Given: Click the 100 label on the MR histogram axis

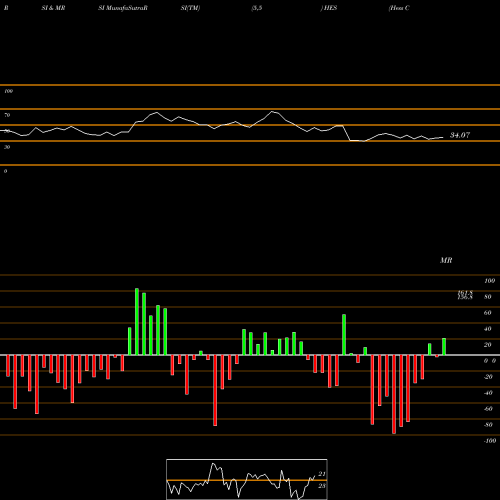Looking at the screenshot, I should coord(490,281).
